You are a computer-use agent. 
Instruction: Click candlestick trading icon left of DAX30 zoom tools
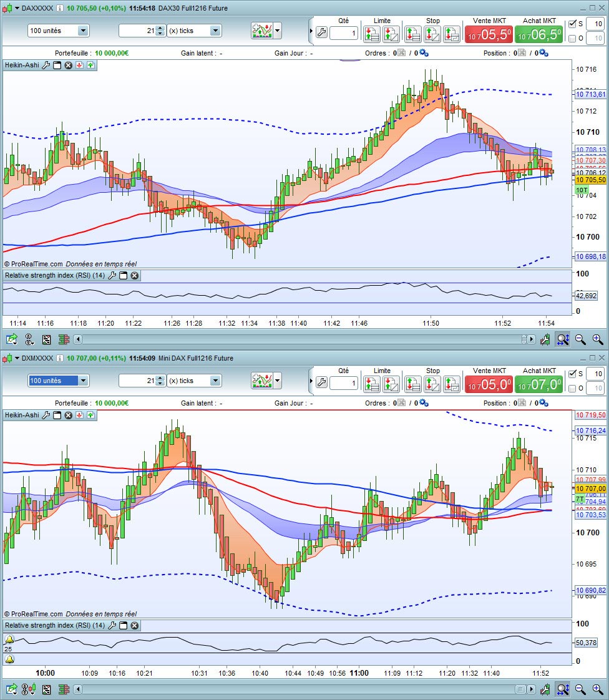click(545, 340)
